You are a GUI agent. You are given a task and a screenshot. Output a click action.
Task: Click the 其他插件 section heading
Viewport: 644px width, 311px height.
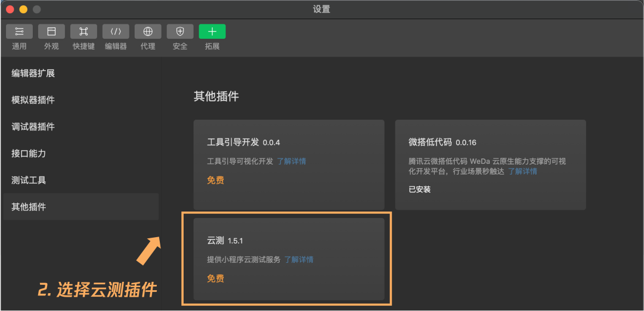(x=216, y=97)
